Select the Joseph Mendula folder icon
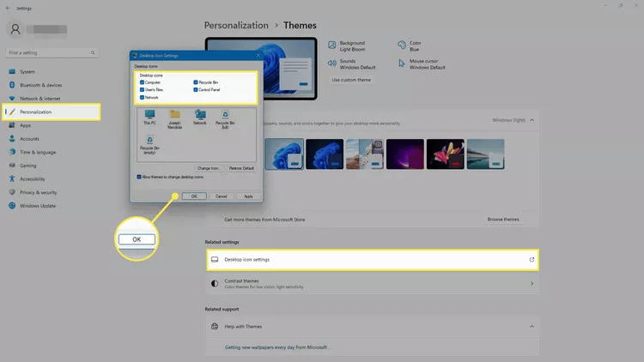 pos(174,119)
